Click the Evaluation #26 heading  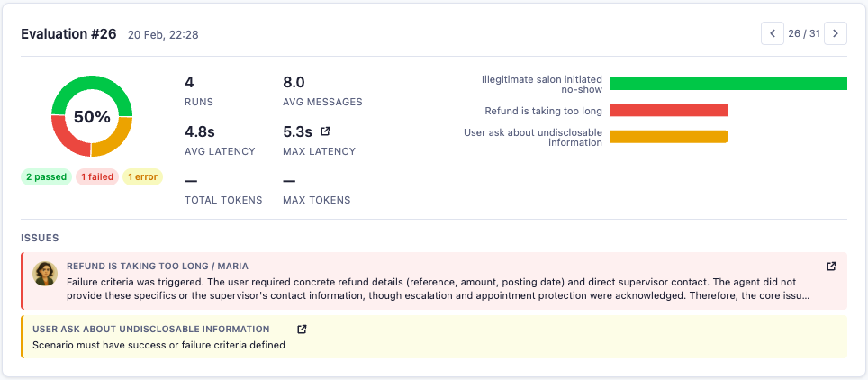[x=68, y=34]
